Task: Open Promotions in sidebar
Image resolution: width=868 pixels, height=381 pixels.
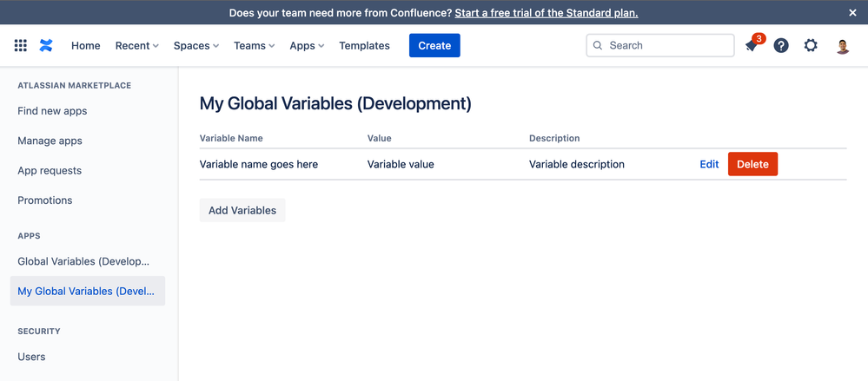Action: click(x=45, y=200)
